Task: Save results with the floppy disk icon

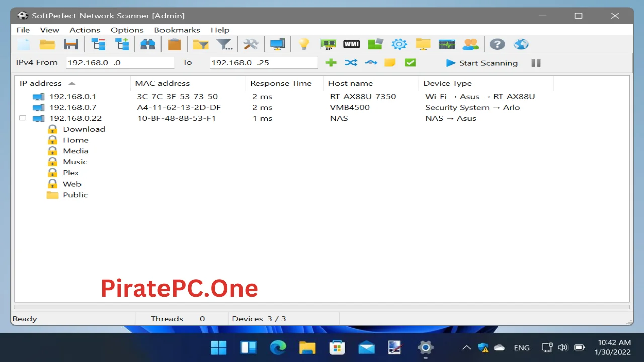Action: (x=71, y=44)
